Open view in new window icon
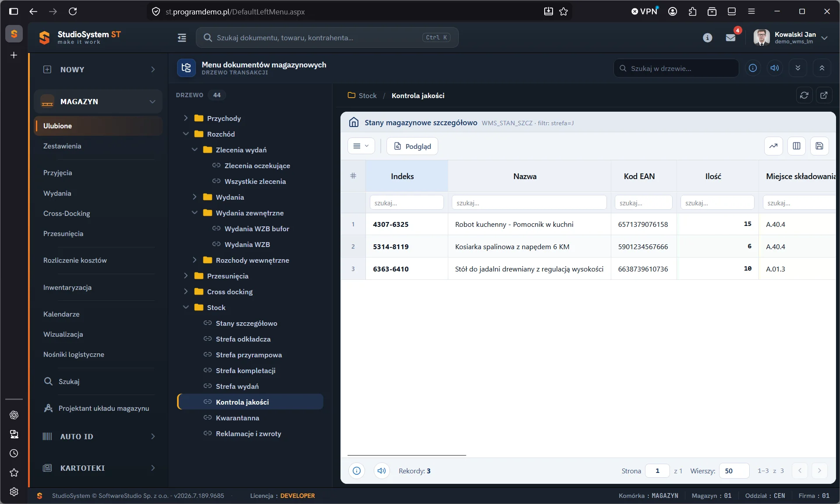Screen dimensions: 840x504 pyautogui.click(x=824, y=95)
